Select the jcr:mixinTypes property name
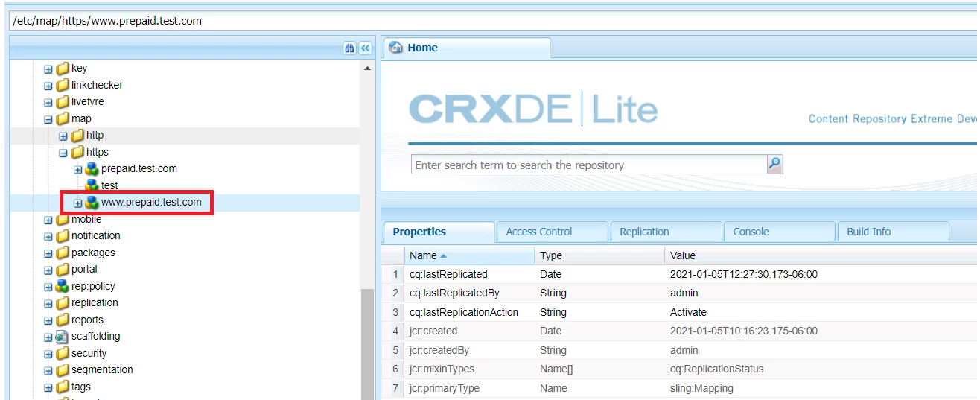Screen dimensions: 980x400 point(442,369)
